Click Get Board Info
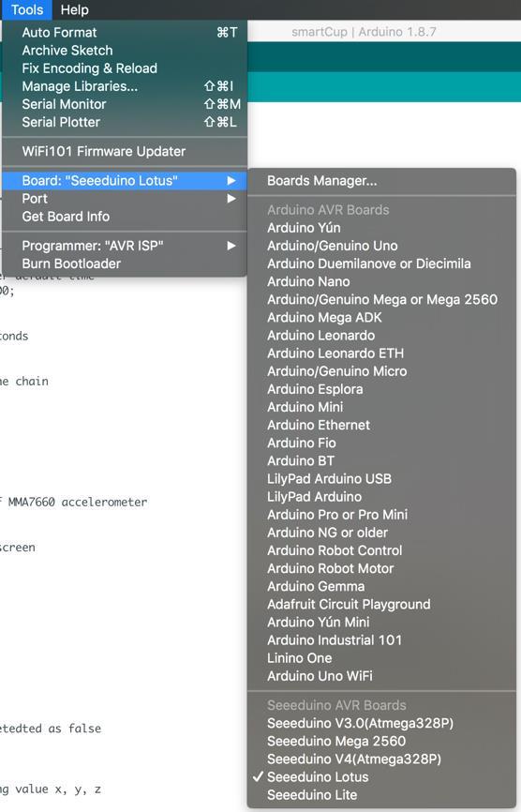This screenshot has height=812, width=521. [x=125, y=217]
